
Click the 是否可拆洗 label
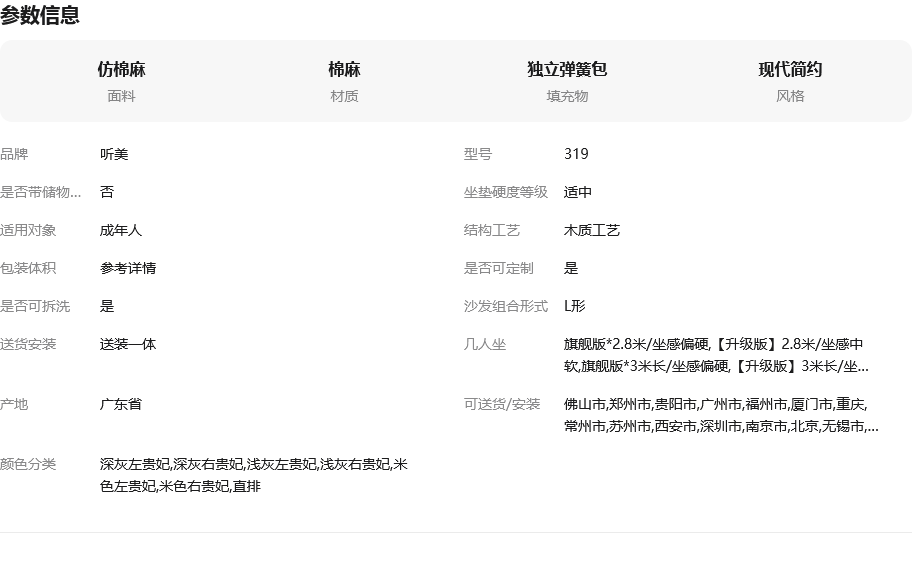pyautogui.click(x=35, y=306)
